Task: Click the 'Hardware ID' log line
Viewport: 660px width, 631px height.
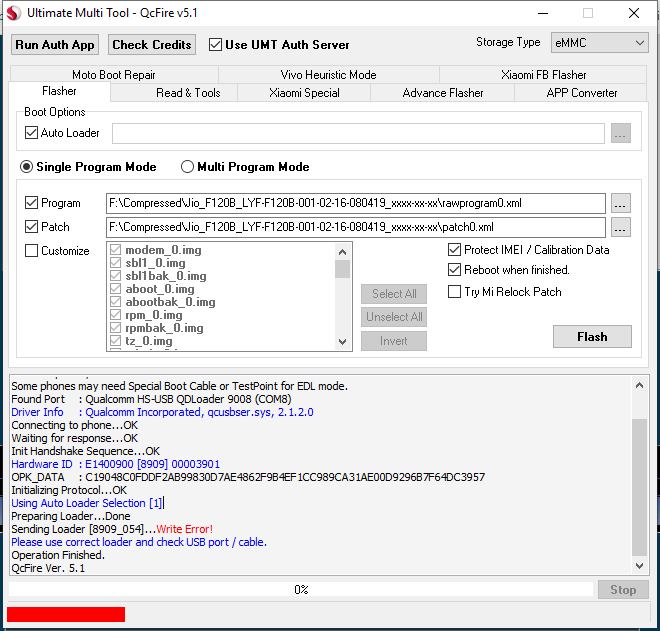Action: pyautogui.click(x=115, y=464)
